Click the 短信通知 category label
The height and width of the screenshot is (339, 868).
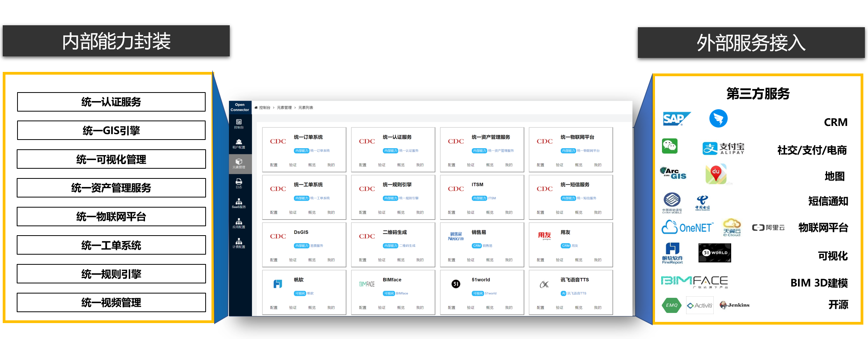coord(828,201)
